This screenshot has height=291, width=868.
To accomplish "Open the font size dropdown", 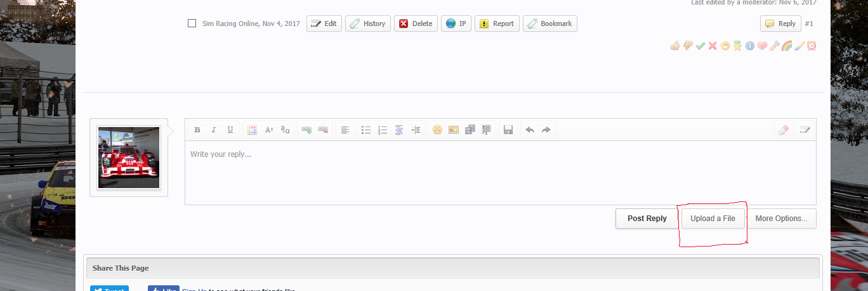I will (268, 130).
